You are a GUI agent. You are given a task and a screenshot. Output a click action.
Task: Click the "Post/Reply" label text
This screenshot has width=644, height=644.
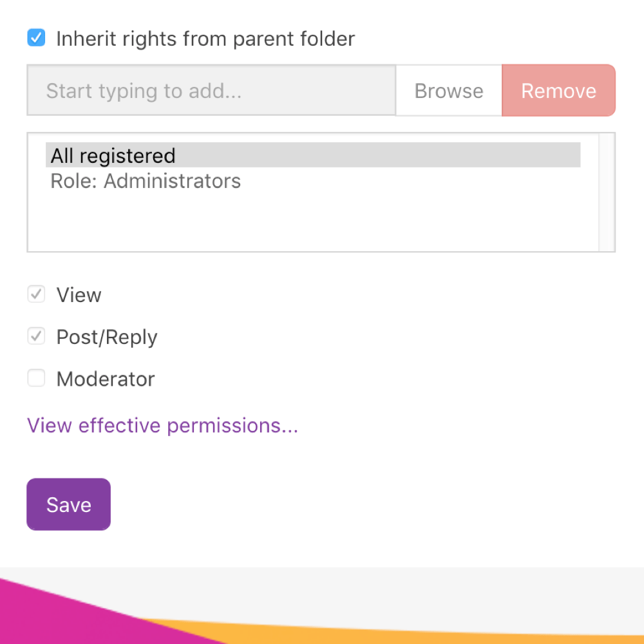107,337
